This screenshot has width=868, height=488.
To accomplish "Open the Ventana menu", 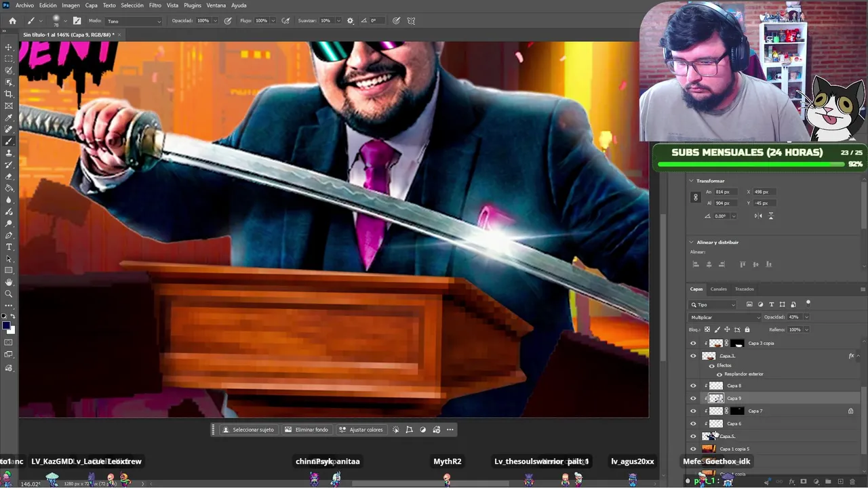I will coord(216,5).
